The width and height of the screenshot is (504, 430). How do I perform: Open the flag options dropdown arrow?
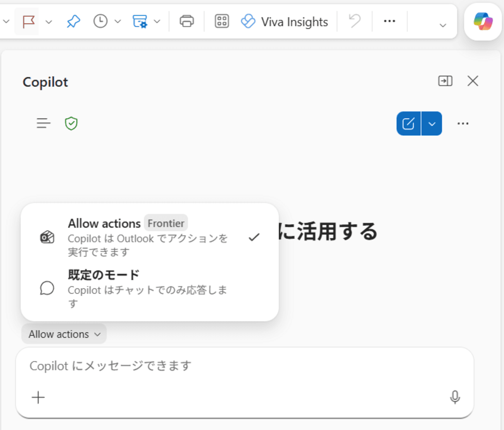point(49,22)
